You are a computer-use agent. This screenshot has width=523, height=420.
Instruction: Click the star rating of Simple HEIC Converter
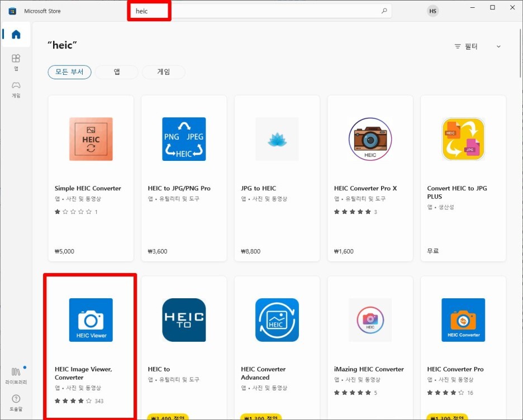tap(73, 212)
